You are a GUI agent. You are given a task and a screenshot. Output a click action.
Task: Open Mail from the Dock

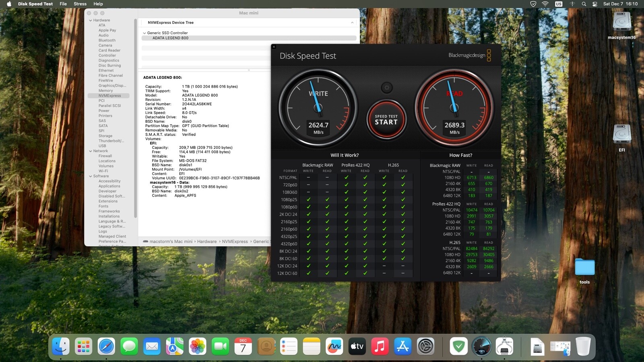[152, 346]
